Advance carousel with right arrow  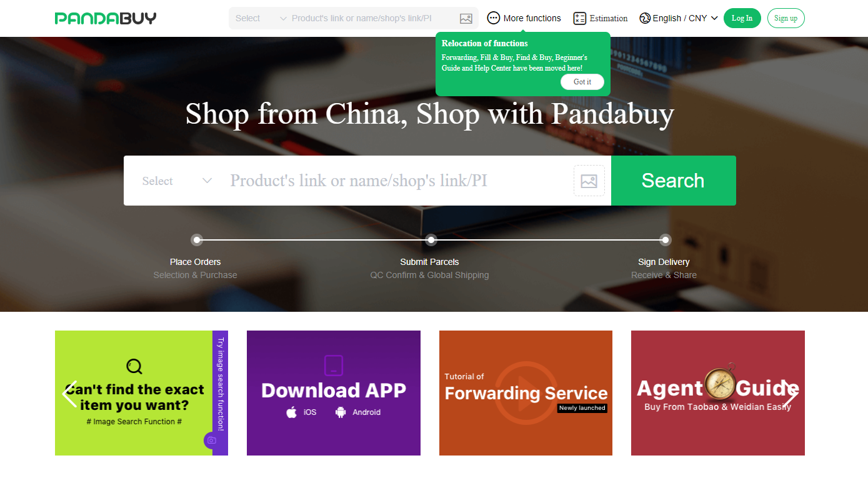pos(791,394)
